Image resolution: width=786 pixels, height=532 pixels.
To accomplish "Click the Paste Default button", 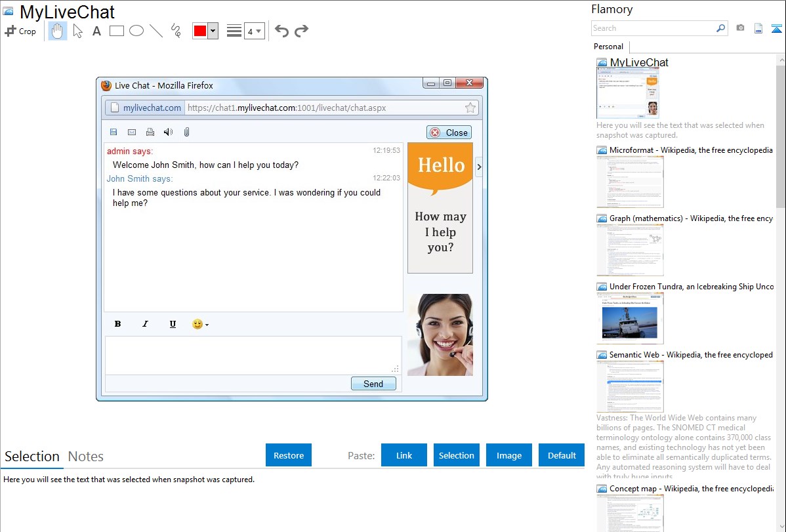I will 562,455.
